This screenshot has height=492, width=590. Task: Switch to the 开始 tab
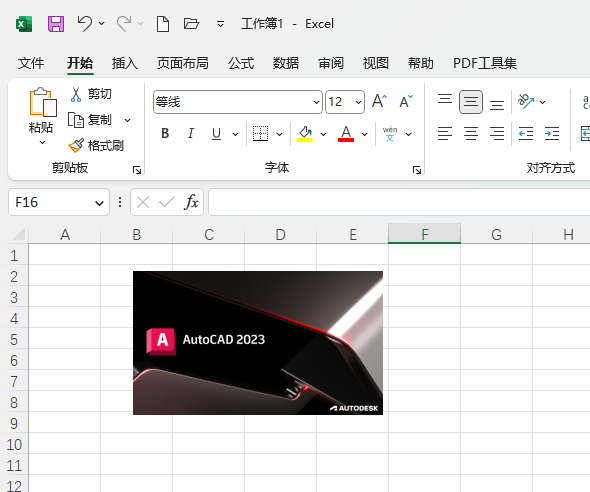coord(80,63)
